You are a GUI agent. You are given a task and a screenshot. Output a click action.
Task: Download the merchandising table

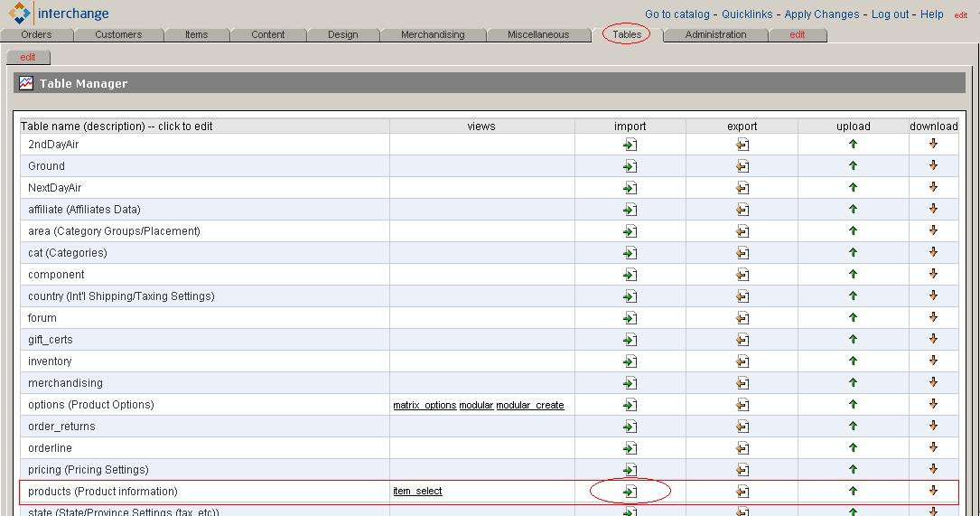point(933,382)
